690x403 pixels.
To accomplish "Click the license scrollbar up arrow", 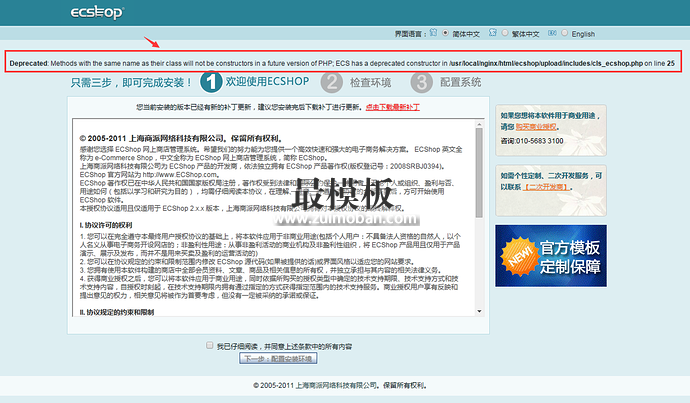I will pos(479,125).
